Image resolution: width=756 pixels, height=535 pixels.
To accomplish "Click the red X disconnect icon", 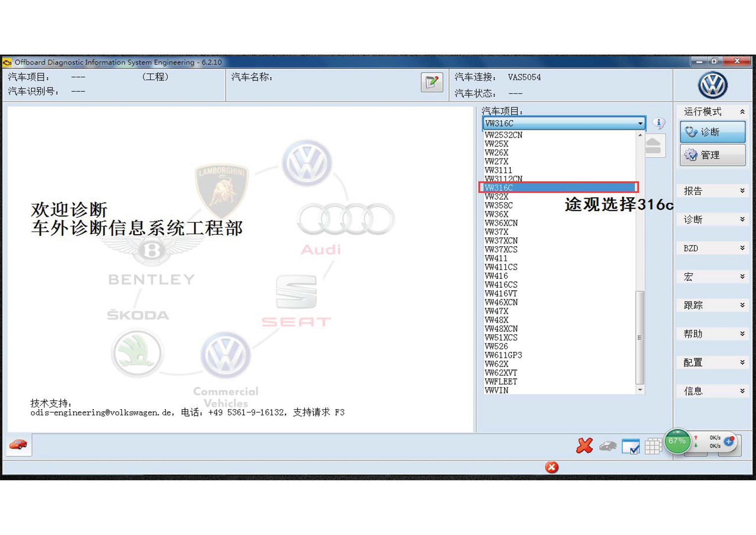I will click(x=584, y=445).
